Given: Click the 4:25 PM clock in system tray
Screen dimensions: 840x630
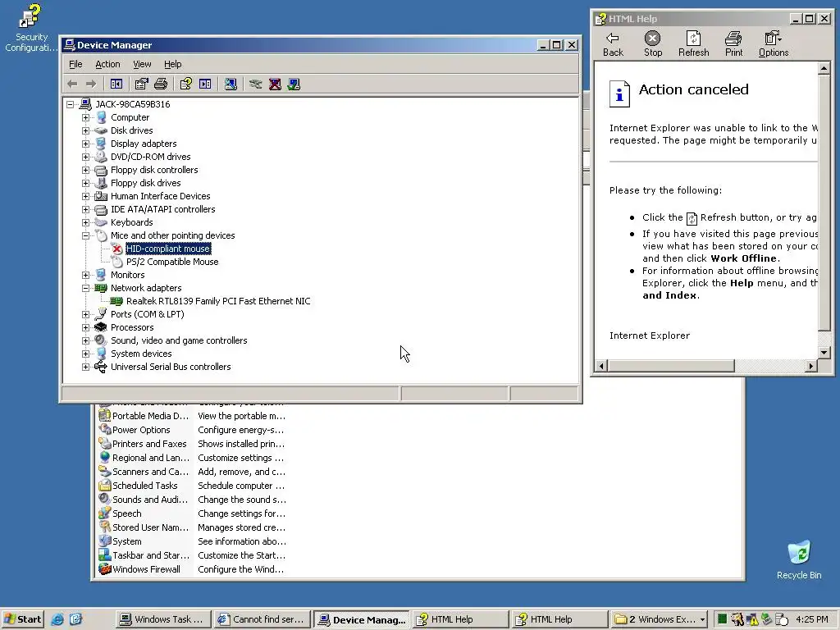Looking at the screenshot, I should [x=812, y=619].
